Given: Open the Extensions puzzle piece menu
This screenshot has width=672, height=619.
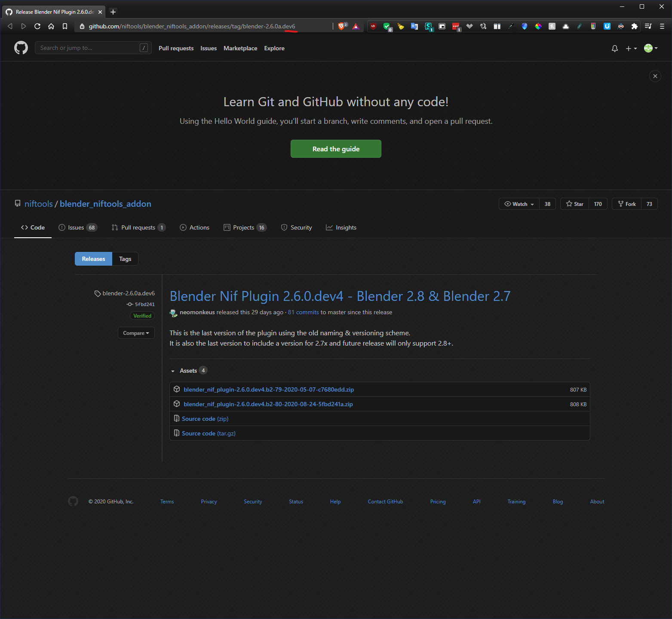Looking at the screenshot, I should [x=635, y=26].
